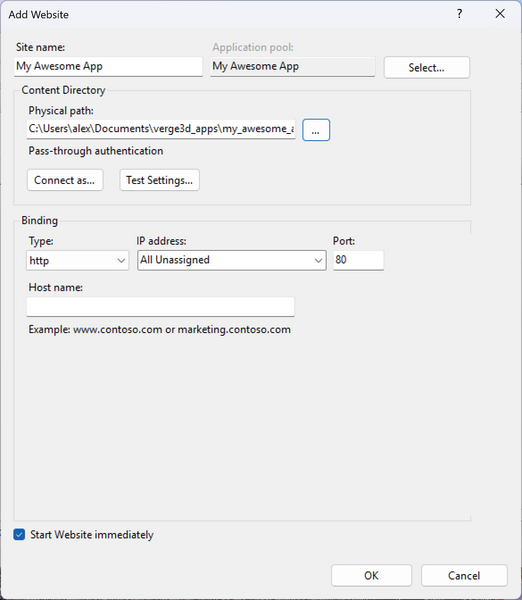
Task: Click the Physical path: label
Action: point(61,111)
